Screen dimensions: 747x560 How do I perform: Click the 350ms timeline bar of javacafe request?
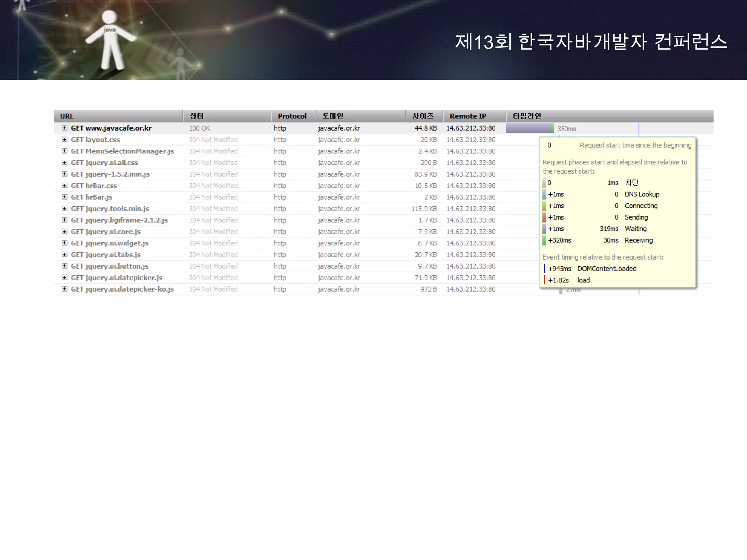530,128
